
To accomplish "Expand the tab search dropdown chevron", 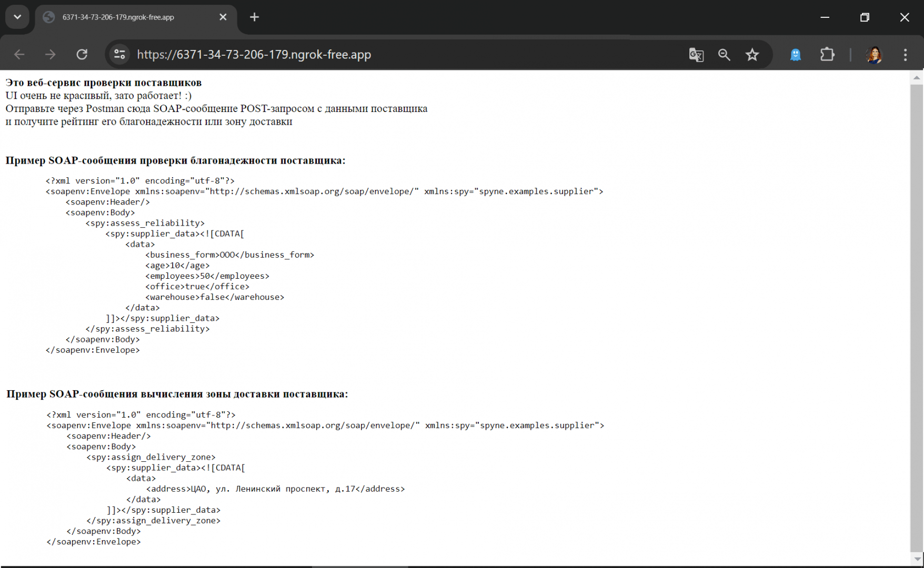I will point(17,17).
